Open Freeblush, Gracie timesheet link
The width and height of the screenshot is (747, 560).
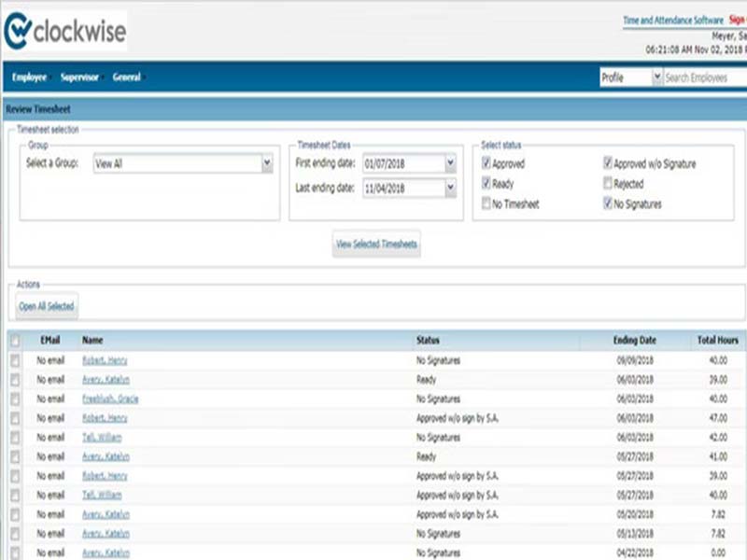coord(110,399)
